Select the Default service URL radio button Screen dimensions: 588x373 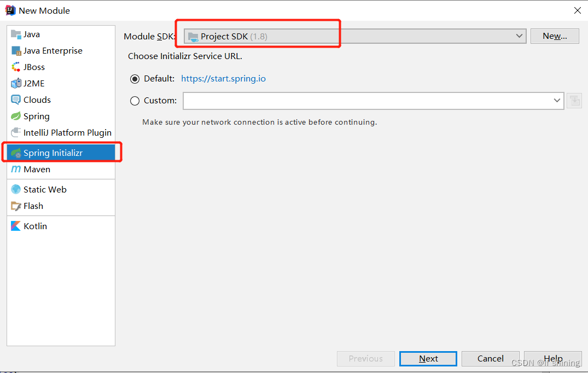click(x=135, y=79)
